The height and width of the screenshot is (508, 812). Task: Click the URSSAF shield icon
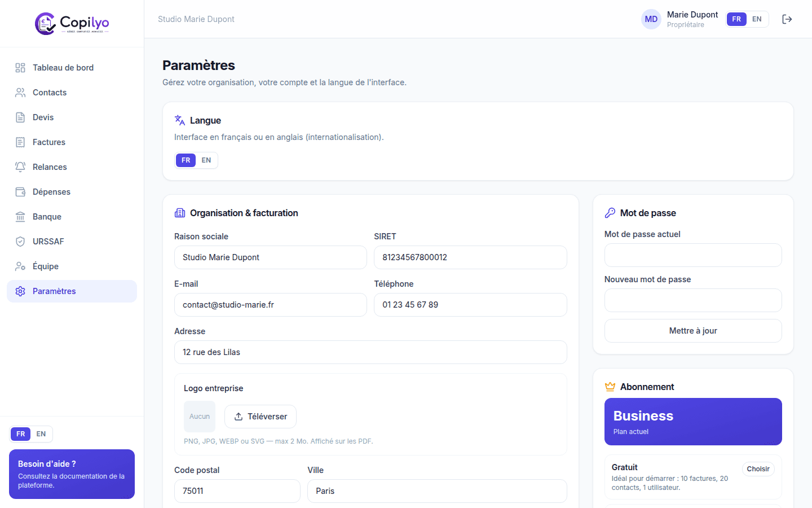pos(20,242)
